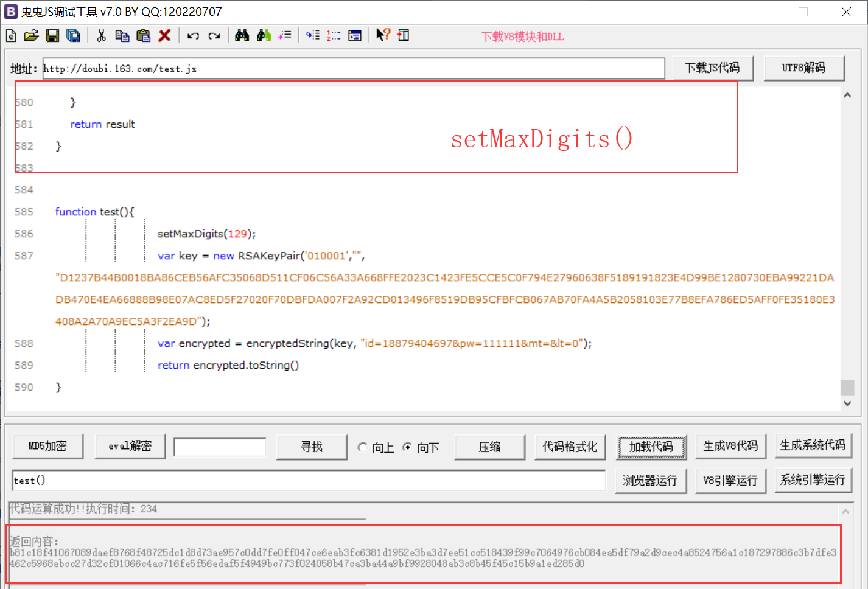Click the 鬼鬼JS app icon in title bar
868x589 pixels.
[x=11, y=12]
